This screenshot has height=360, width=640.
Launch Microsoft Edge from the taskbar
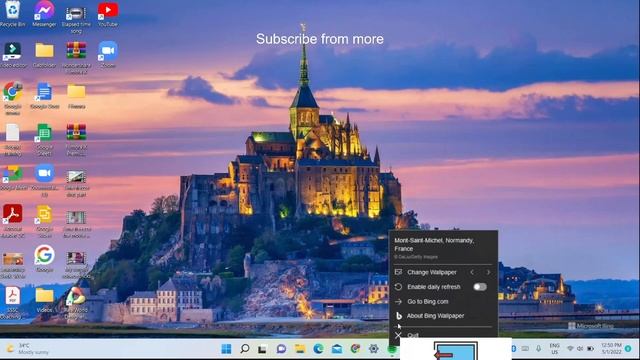pos(318,349)
